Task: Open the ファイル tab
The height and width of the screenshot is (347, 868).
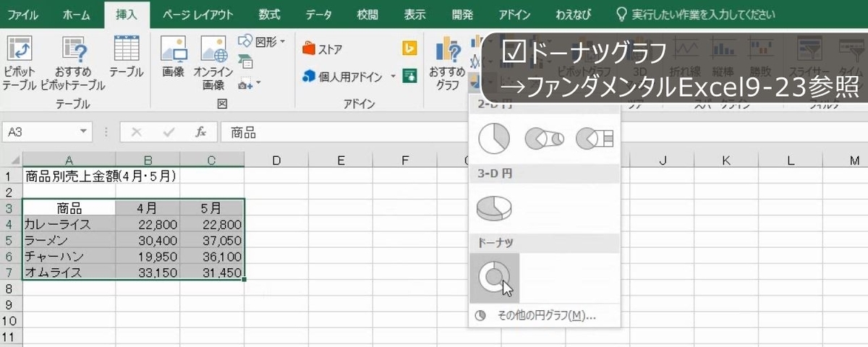Action: [x=23, y=14]
